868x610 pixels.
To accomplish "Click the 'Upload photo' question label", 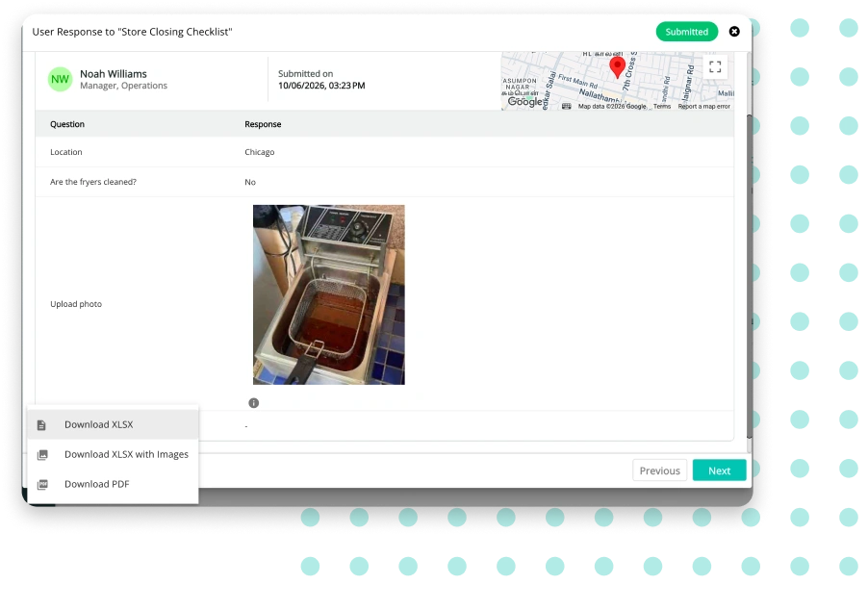I will 76,304.
